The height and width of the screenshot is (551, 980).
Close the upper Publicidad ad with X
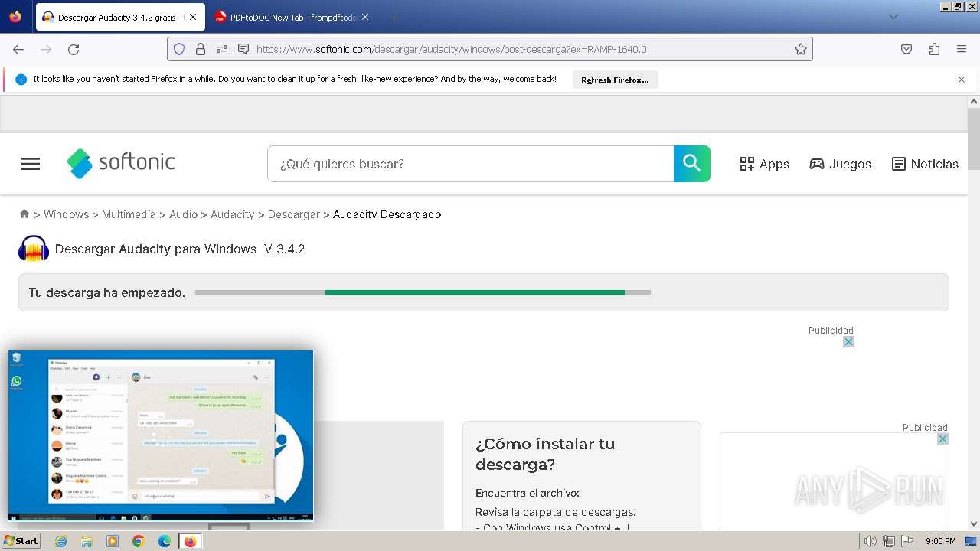[x=848, y=342]
